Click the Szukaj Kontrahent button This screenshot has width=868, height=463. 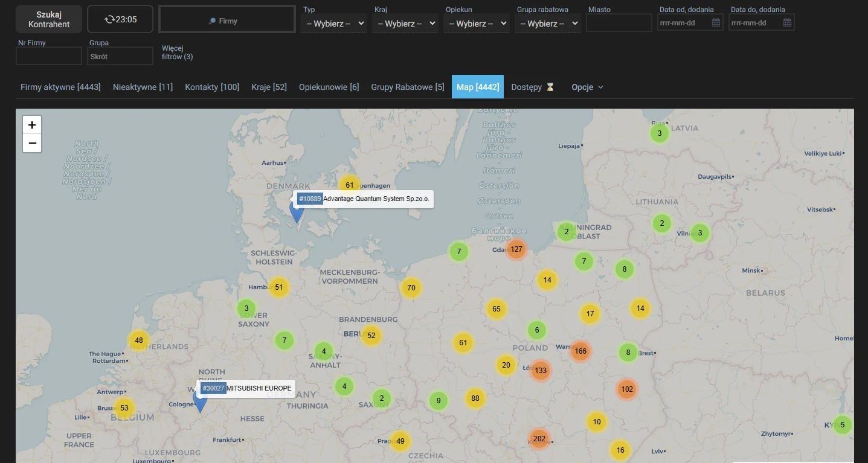coord(49,19)
